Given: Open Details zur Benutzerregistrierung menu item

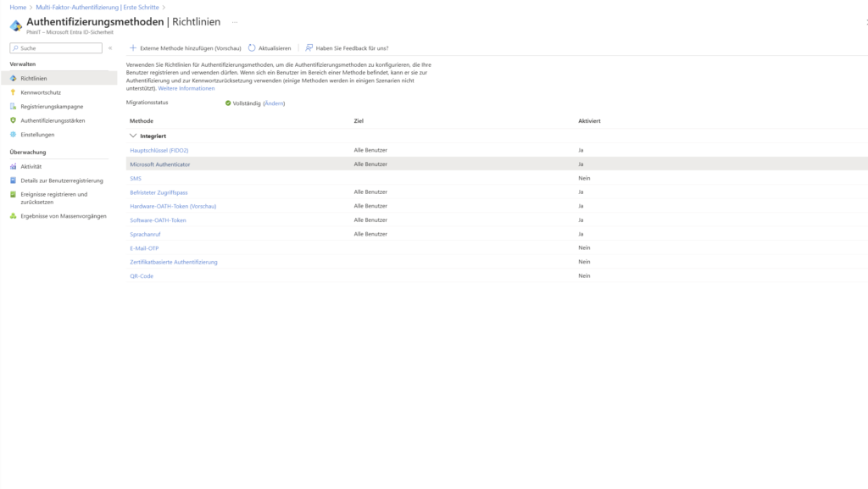Looking at the screenshot, I should 61,181.
